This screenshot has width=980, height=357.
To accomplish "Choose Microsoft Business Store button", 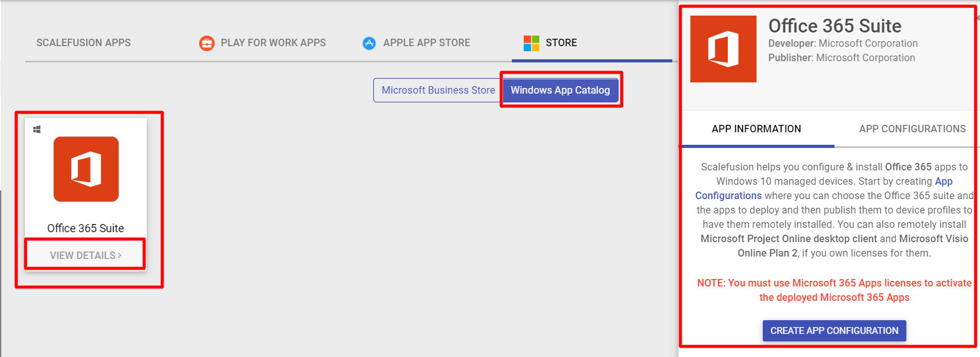I will [438, 90].
